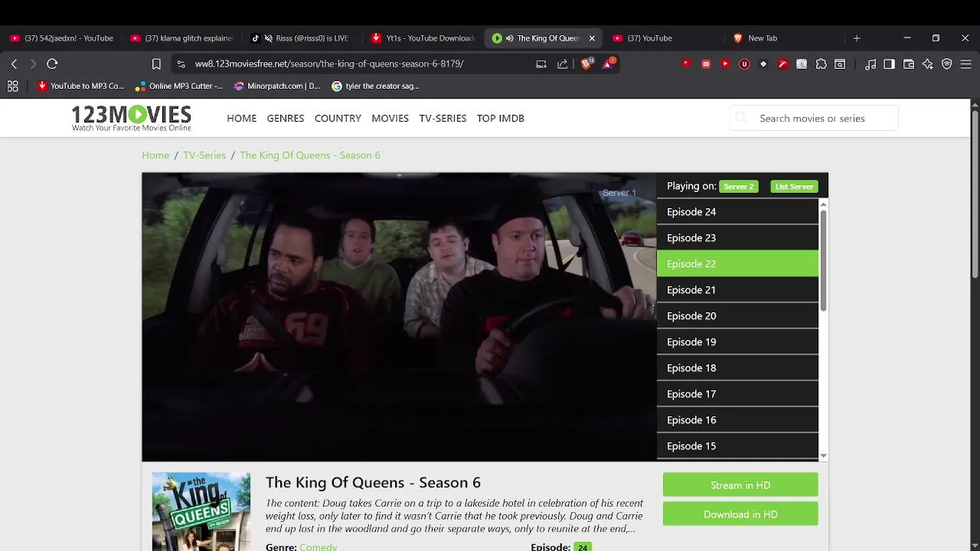This screenshot has width=980, height=551.
Task: Switch to the klarna glitch explained tab
Action: point(182,38)
